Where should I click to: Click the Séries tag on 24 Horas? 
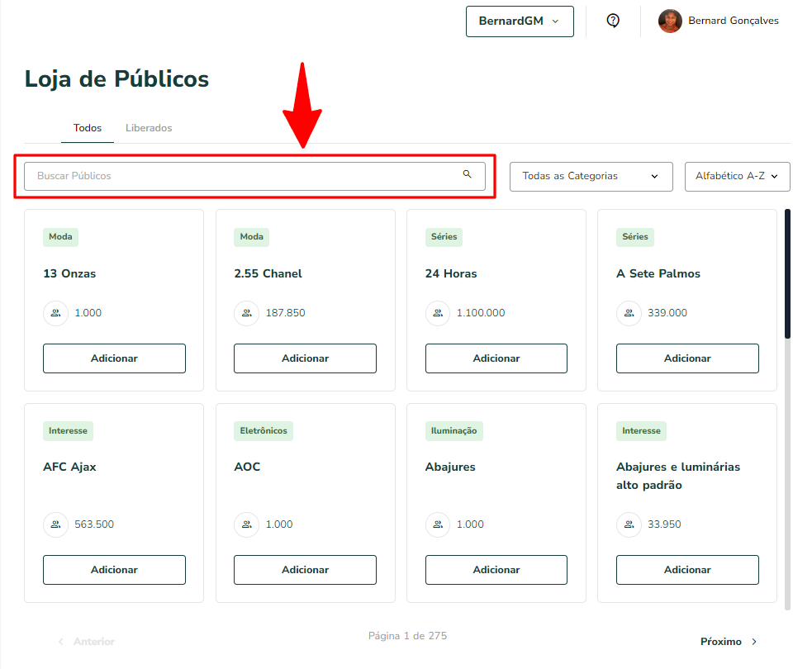[444, 237]
